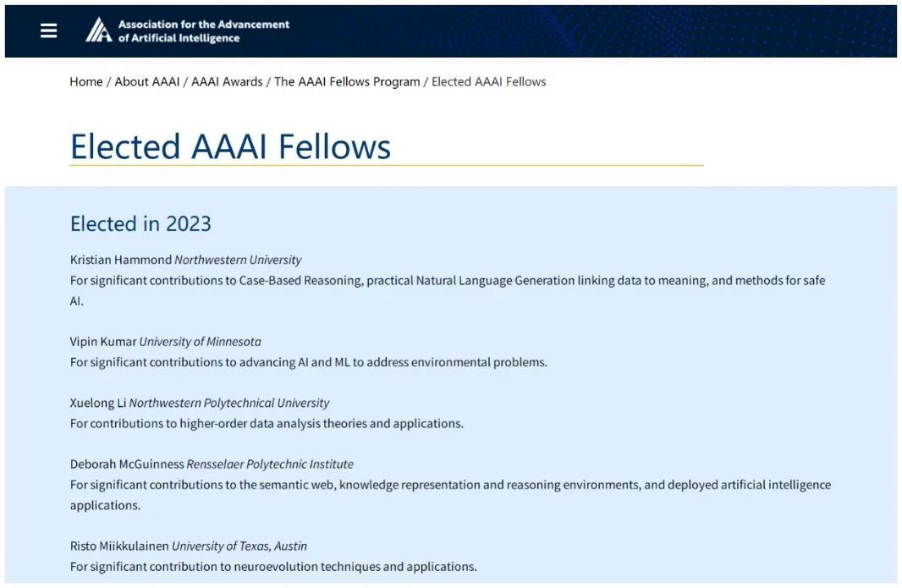Open The AAAI Fellows Program breadcrumb
The image size is (902, 588).
point(347,82)
